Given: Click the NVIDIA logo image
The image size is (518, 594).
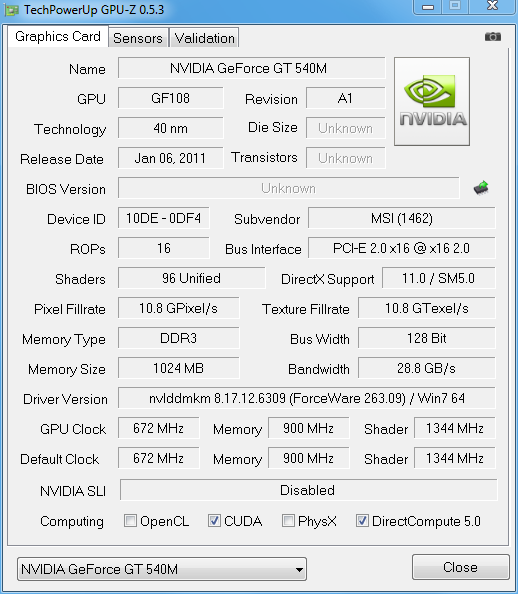Looking at the screenshot, I should (432, 102).
